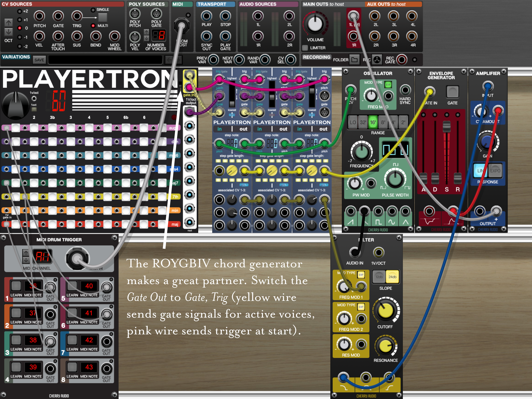Click the sawtooth waveform output jack on Oscillator
Viewport: 532px width, 399px height.
tap(351, 211)
